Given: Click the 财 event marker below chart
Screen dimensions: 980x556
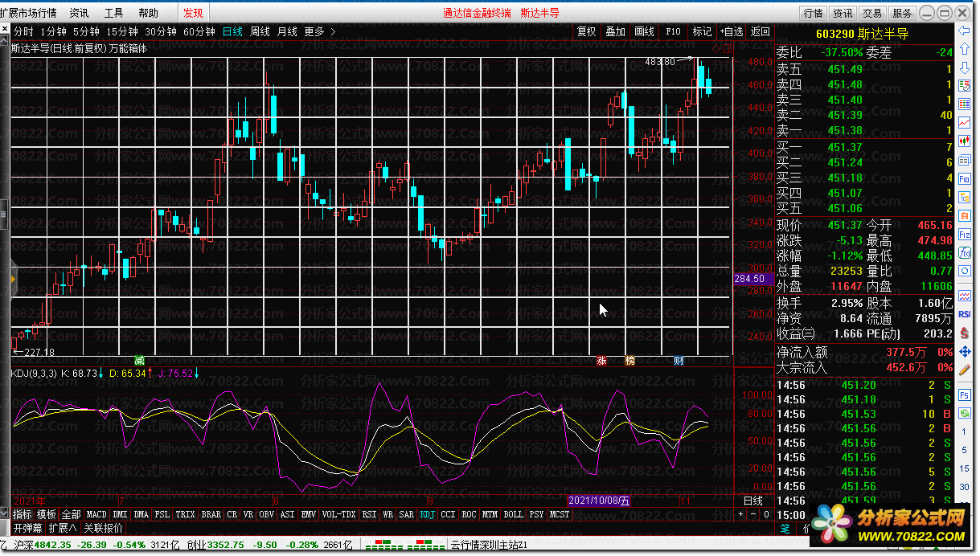Looking at the screenshot, I should click(679, 361).
